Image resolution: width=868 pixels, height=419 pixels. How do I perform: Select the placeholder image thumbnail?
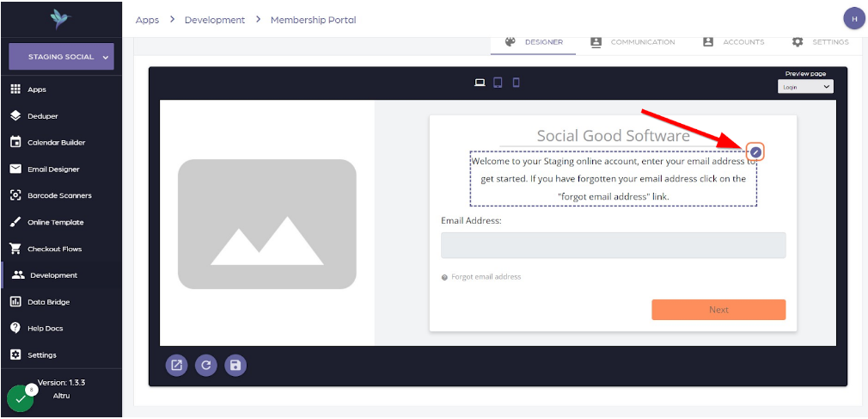266,224
